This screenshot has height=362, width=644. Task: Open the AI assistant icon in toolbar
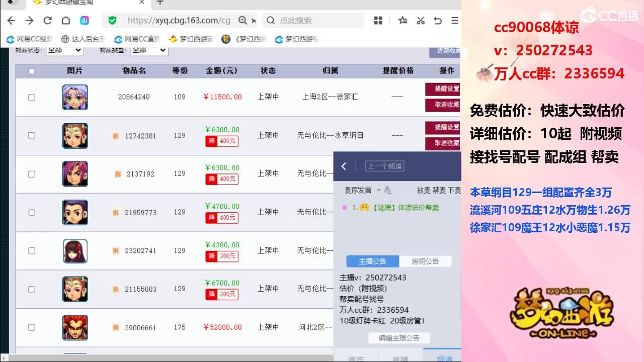85,21
